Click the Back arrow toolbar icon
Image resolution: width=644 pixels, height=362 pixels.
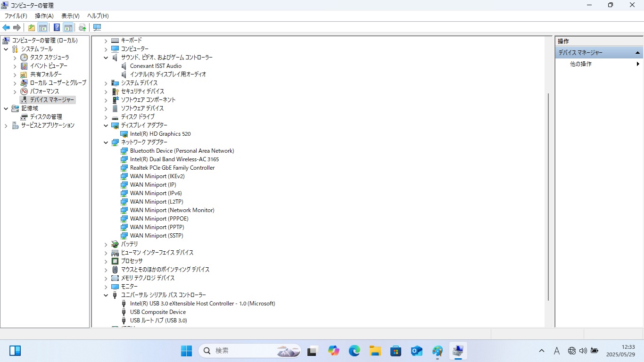[x=6, y=27]
